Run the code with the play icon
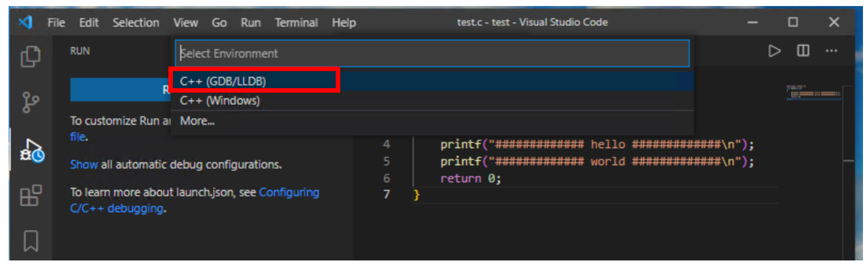Viewport: 868px width, 267px height. pyautogui.click(x=774, y=51)
